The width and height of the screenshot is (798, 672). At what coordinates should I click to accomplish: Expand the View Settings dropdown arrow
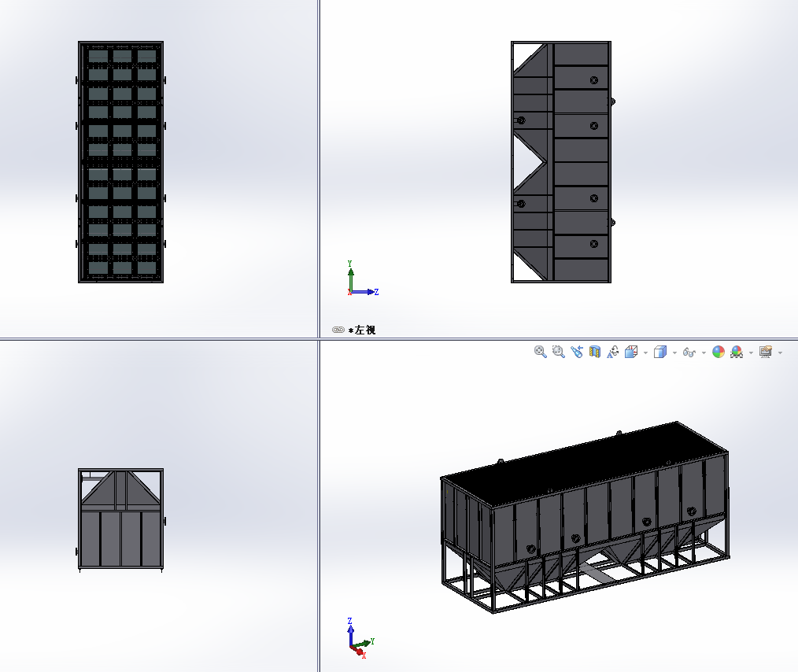pos(780,353)
